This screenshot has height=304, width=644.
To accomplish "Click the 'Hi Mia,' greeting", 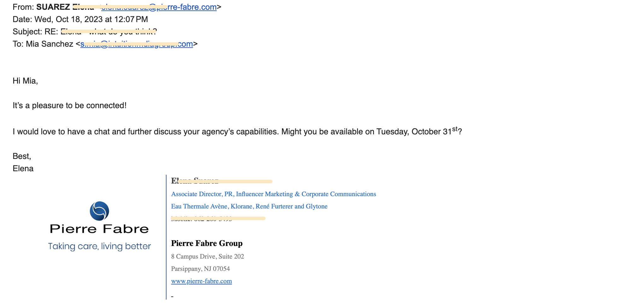I will coord(25,81).
